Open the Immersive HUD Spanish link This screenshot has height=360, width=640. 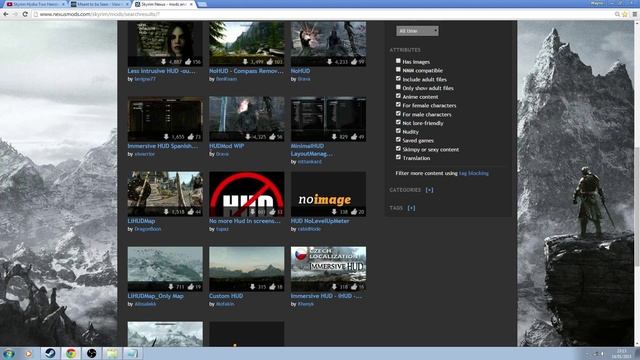coord(163,146)
